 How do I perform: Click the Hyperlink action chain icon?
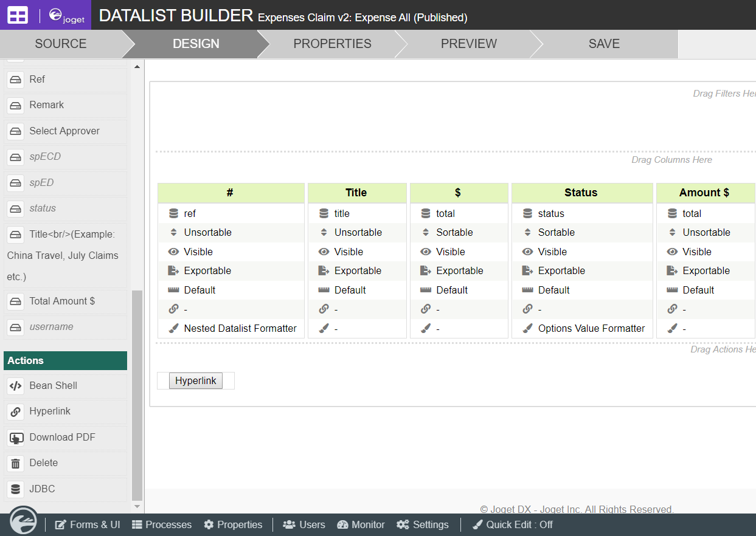click(x=16, y=411)
